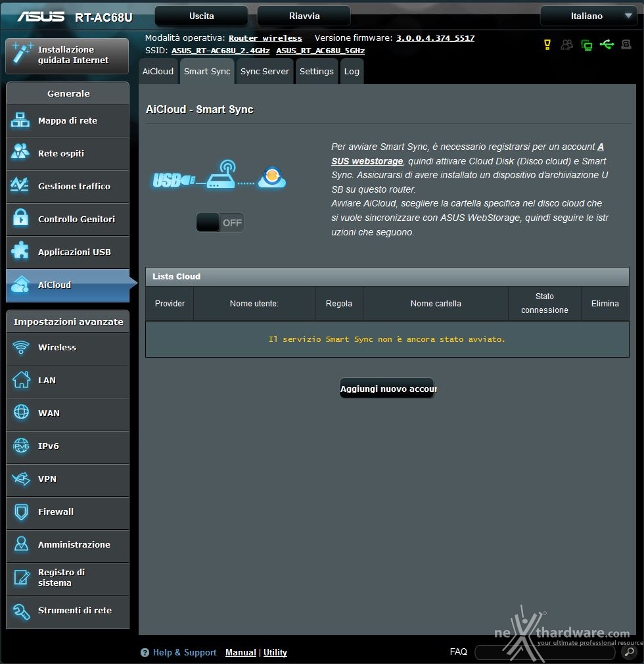
Task: Go to the Settings tab
Action: [317, 71]
